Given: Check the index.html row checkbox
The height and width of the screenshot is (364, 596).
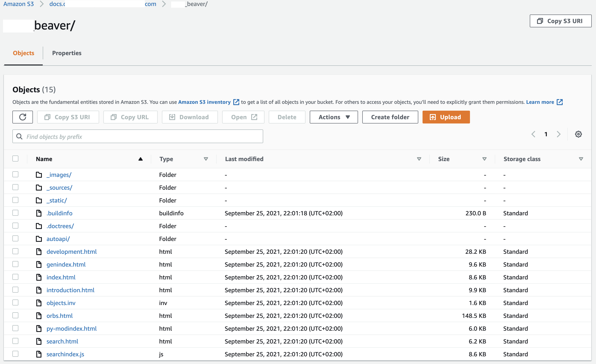Looking at the screenshot, I should pos(15,277).
